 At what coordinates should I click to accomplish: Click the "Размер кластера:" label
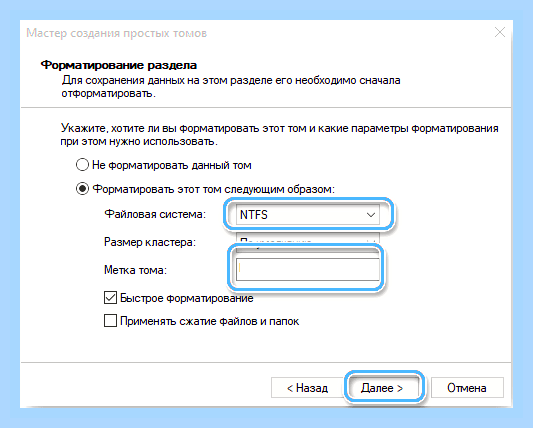click(150, 242)
